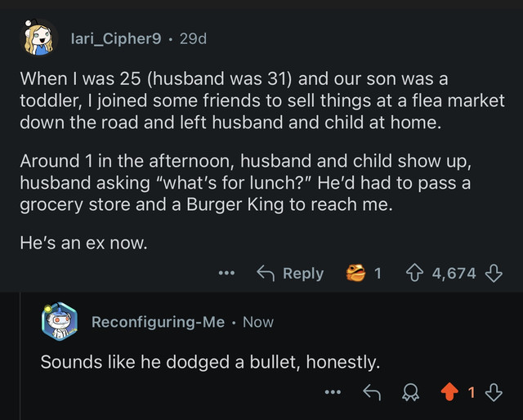Open the award count of 1
The width and height of the screenshot is (523, 420).
[378, 273]
